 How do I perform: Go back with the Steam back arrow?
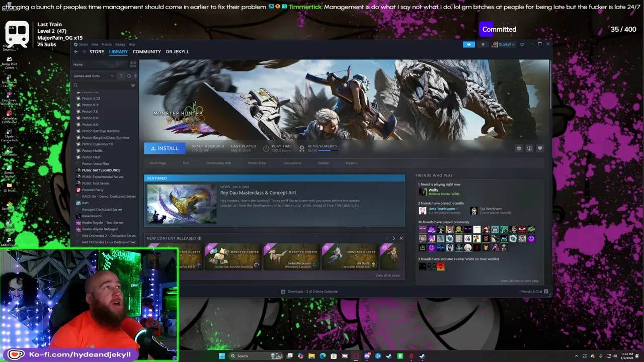pos(76,52)
